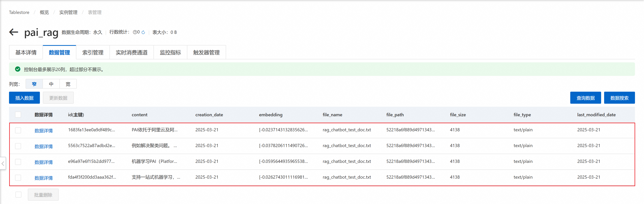Image resolution: width=644 pixels, height=204 pixels.
Task: Click the 数据搜索 button
Action: [x=619, y=98]
